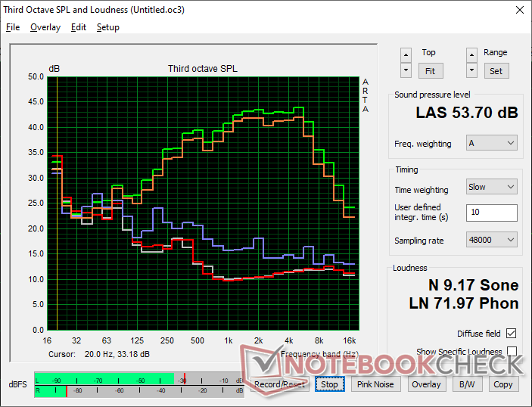
Task: Open the Edit menu
Action: (79, 27)
